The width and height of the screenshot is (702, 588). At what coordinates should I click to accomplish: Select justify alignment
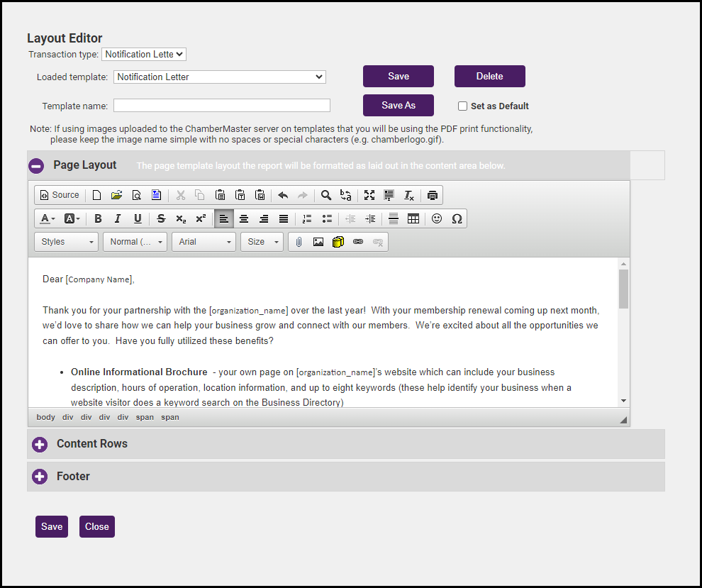[284, 218]
